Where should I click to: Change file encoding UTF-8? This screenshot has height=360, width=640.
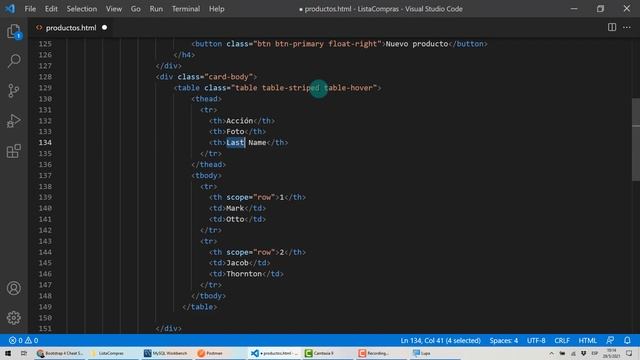pyautogui.click(x=536, y=340)
